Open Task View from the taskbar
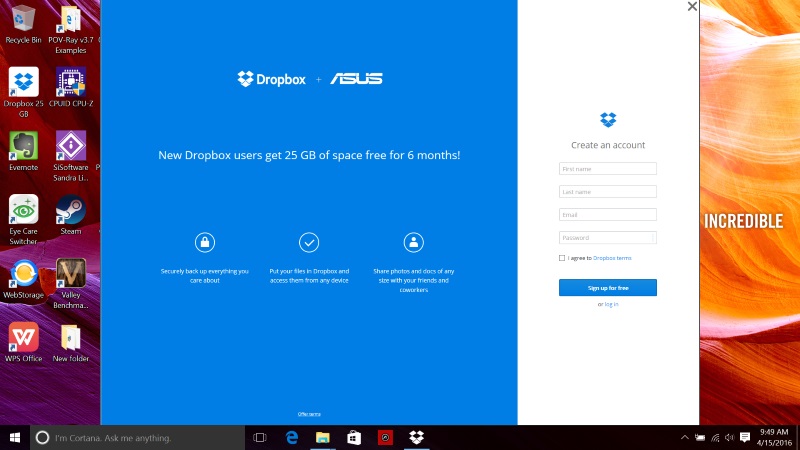Screen dimensions: 800x450 click(x=260, y=438)
